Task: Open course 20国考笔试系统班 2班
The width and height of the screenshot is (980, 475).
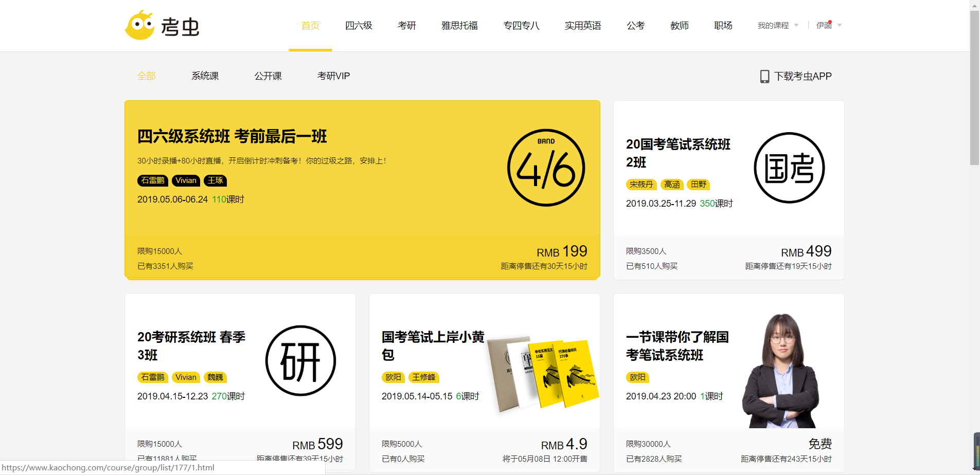Action: click(x=678, y=153)
